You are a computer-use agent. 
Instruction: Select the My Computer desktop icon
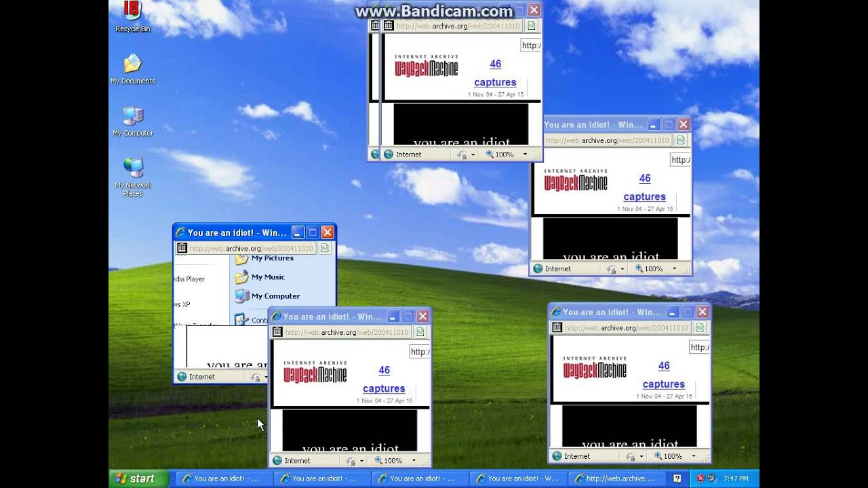point(133,121)
